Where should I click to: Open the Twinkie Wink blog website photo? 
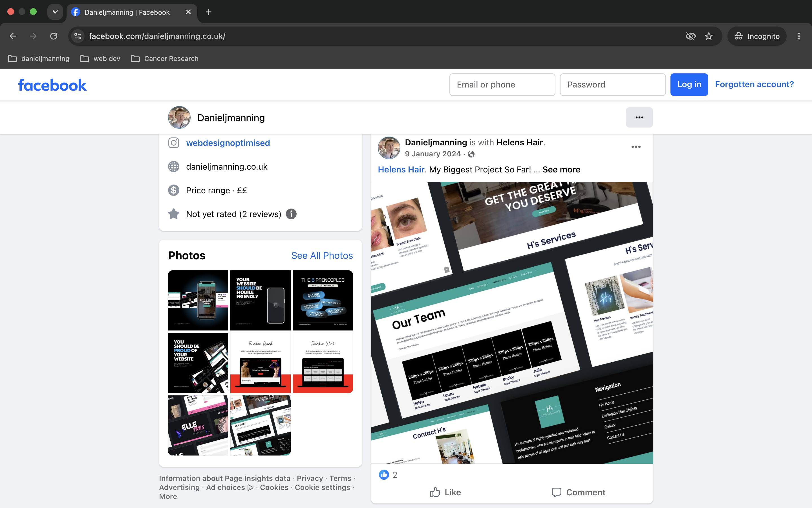(261, 363)
